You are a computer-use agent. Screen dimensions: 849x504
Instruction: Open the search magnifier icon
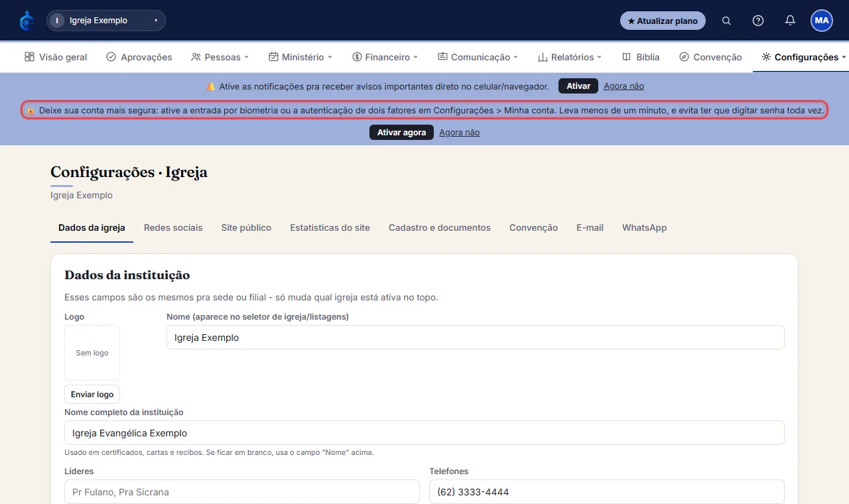(x=726, y=21)
